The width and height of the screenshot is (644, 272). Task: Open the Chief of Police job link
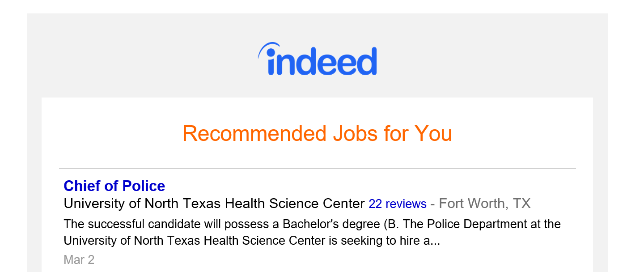(114, 186)
